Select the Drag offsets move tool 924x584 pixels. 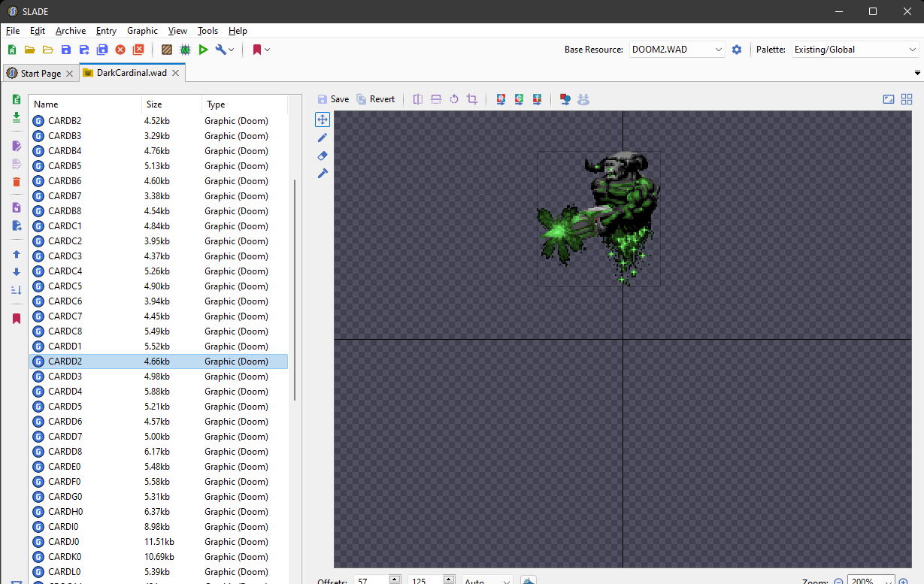click(x=323, y=120)
